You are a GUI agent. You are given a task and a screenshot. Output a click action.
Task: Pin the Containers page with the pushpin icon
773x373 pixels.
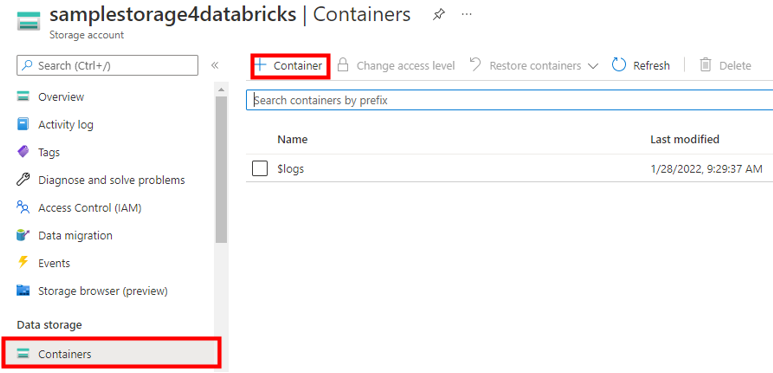438,15
